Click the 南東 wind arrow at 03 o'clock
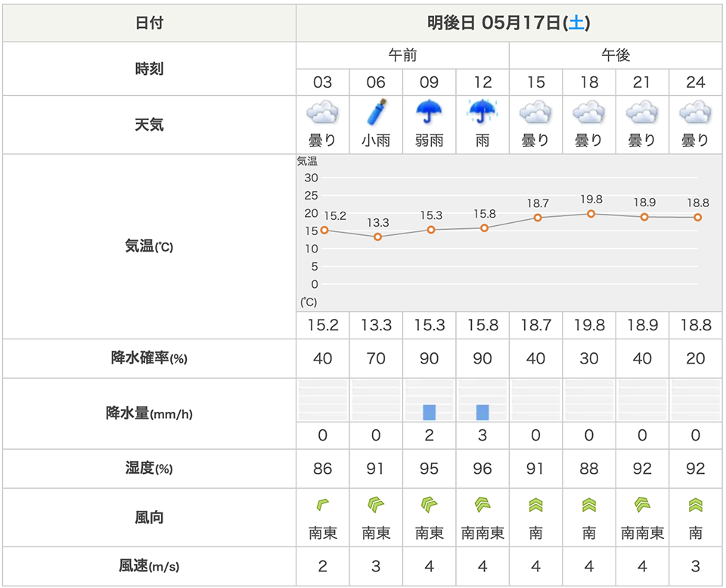The width and height of the screenshot is (726, 588). [x=322, y=504]
